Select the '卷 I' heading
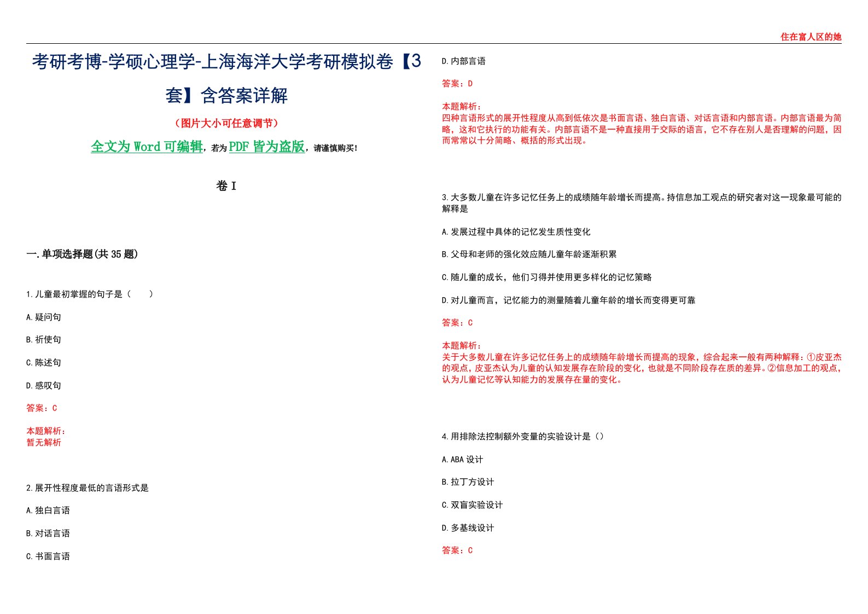This screenshot has width=868, height=614. pyautogui.click(x=226, y=186)
